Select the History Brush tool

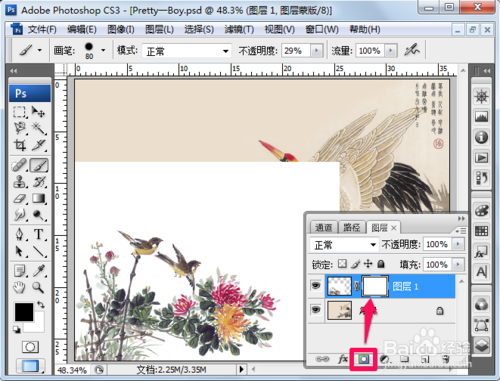point(39,182)
